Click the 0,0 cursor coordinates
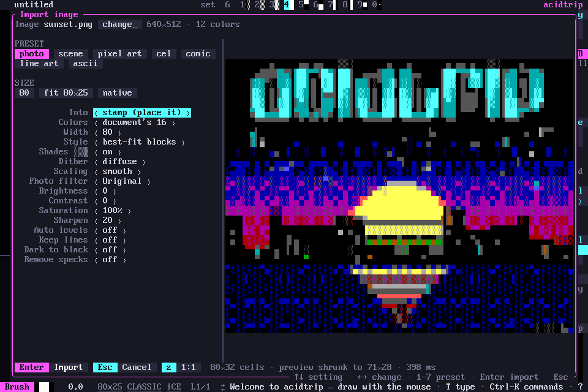This screenshot has height=392, width=588. 76,386
